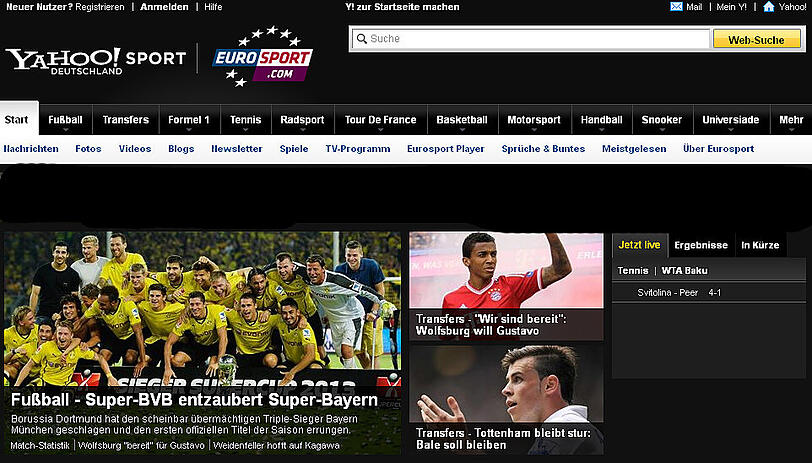This screenshot has width=812, height=463.
Task: Expand the Mehr menu
Action: [791, 120]
